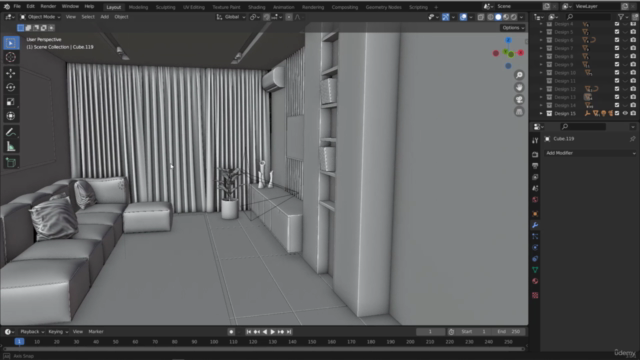Toggle snapping magnet in header
Screen dimensions: 640x360
(267, 17)
